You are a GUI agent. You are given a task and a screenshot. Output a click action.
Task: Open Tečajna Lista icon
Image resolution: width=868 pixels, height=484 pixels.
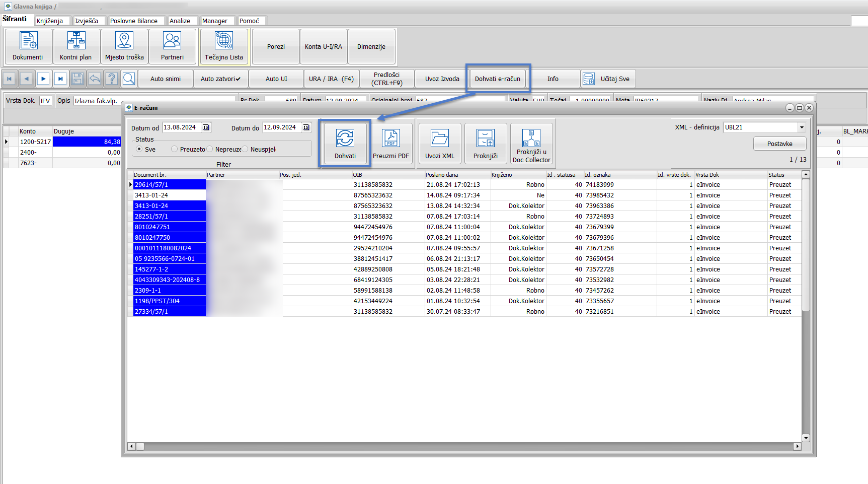click(x=224, y=46)
